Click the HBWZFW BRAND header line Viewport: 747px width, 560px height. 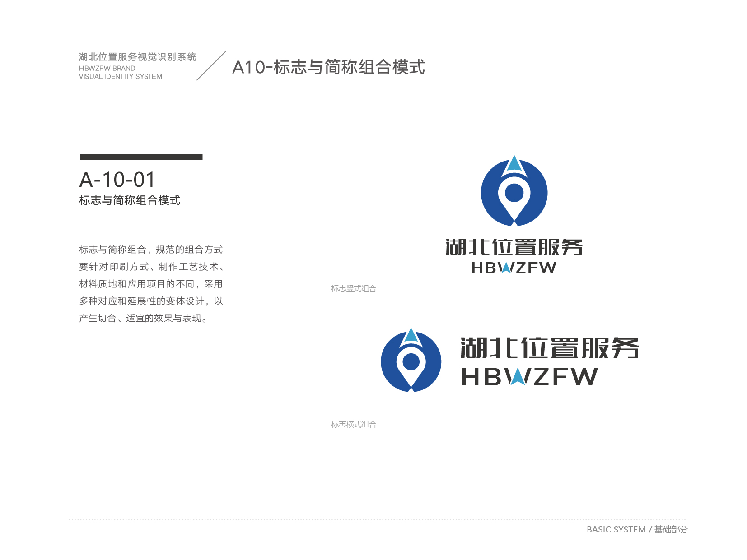coord(107,68)
